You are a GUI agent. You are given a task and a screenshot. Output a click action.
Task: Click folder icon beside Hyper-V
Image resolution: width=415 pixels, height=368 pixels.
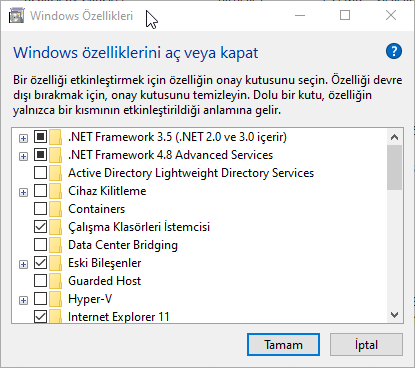(x=55, y=299)
